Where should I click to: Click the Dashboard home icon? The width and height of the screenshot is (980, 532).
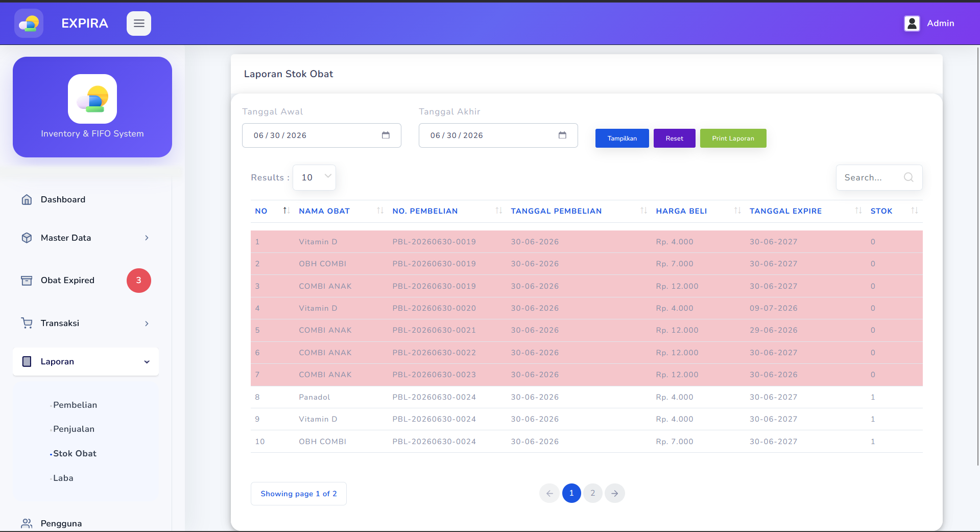(x=27, y=199)
